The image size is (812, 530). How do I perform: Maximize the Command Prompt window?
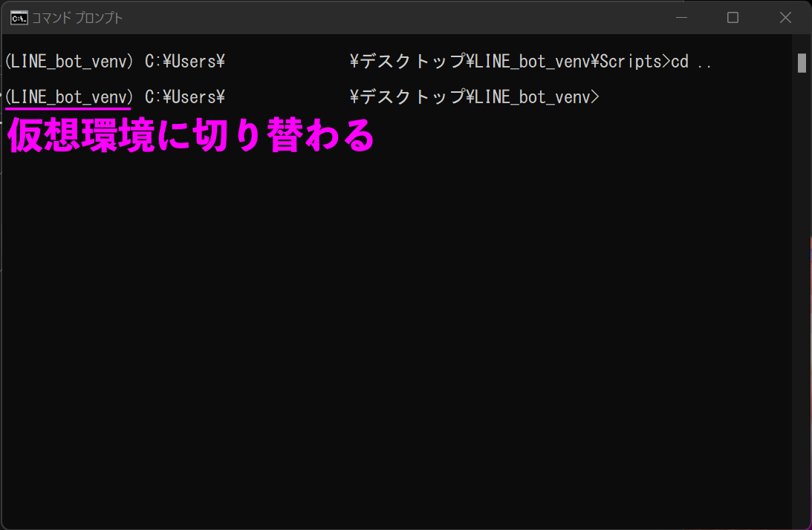point(733,17)
